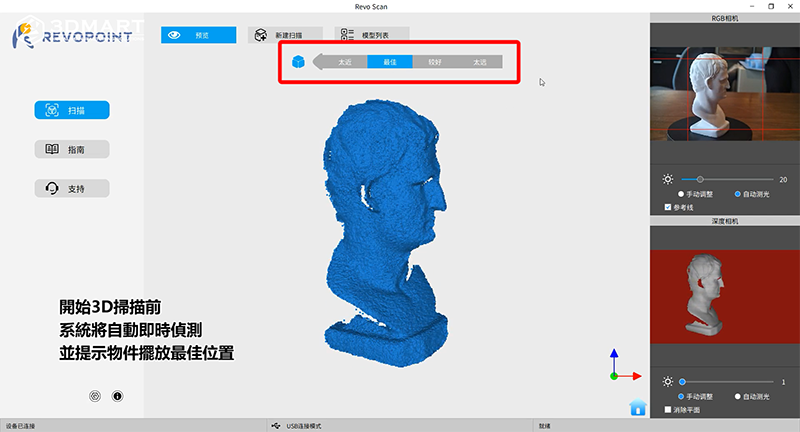Screen dimensions: 800x432
Task: Open the 支持 support headset item
Action: [71, 188]
